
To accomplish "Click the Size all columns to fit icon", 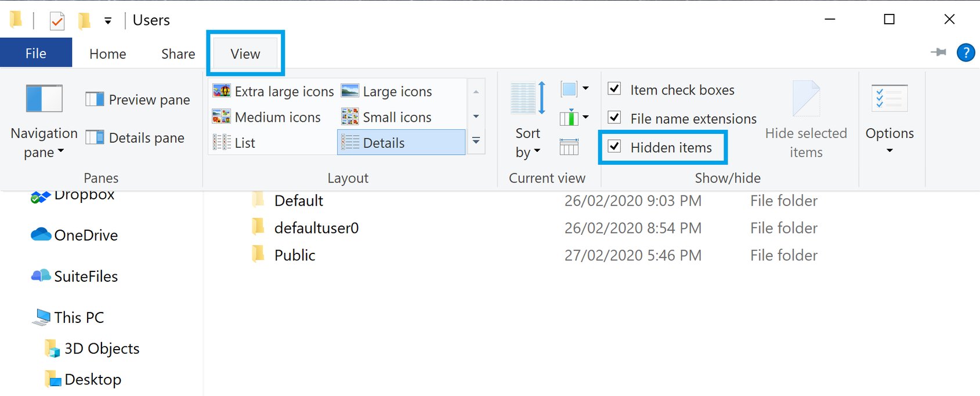I will point(569,147).
